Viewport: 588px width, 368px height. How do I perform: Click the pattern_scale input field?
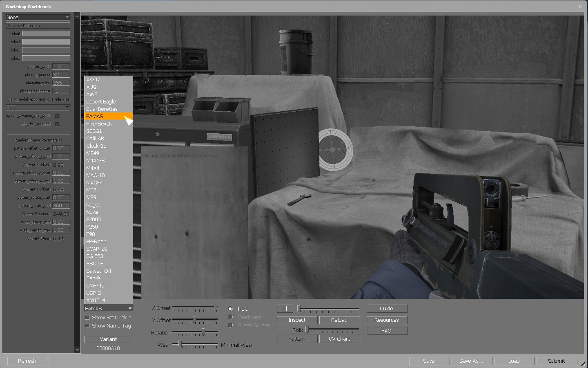pos(61,66)
